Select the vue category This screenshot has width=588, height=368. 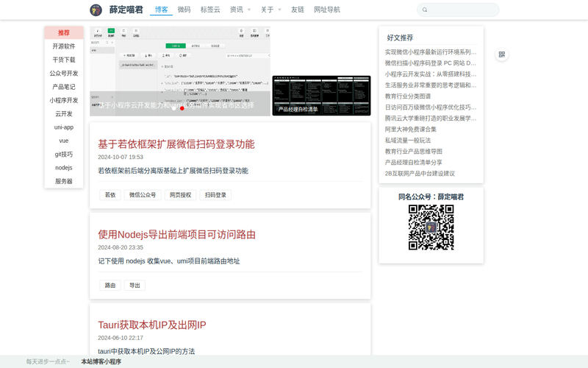tap(64, 141)
